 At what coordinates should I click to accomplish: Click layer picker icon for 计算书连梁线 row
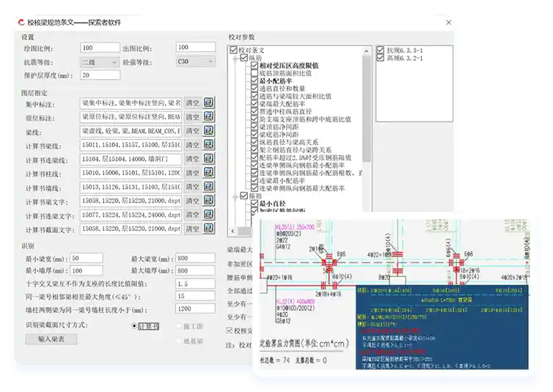pos(209,159)
